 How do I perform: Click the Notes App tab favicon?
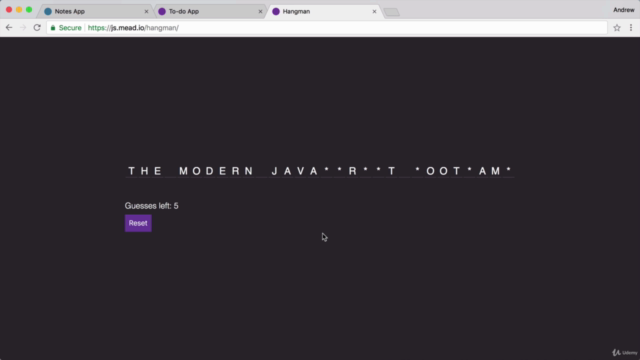coord(48,11)
